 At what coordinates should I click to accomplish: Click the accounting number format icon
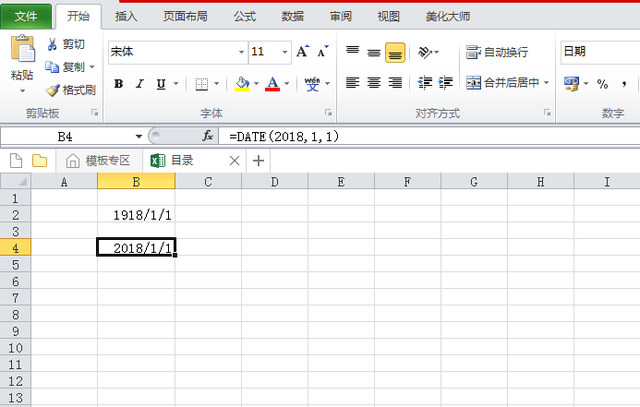571,84
